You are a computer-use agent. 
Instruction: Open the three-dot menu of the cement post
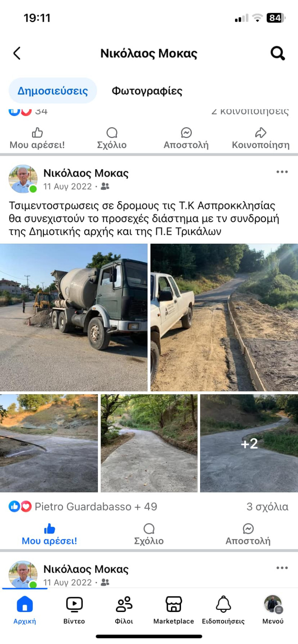click(x=282, y=172)
